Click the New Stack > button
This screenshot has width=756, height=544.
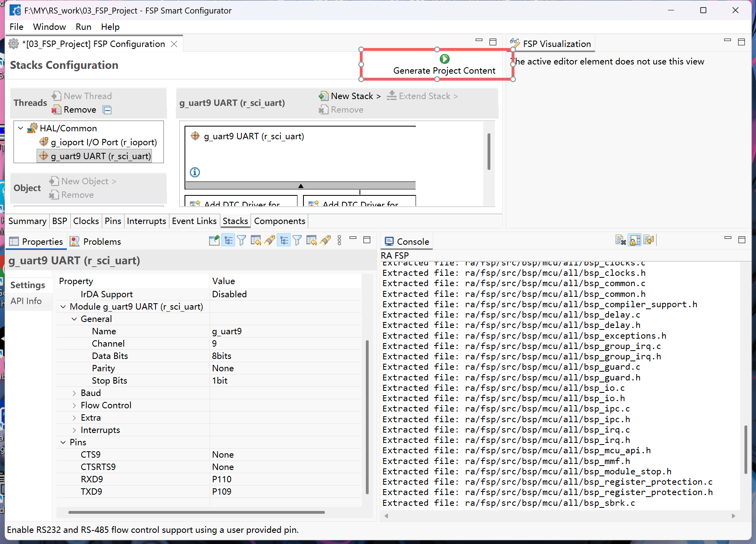point(350,96)
